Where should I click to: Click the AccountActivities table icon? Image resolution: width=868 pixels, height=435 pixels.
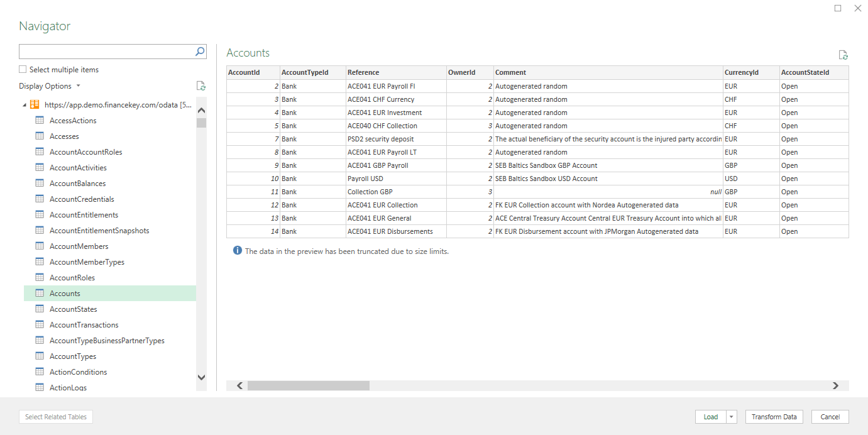(x=40, y=168)
